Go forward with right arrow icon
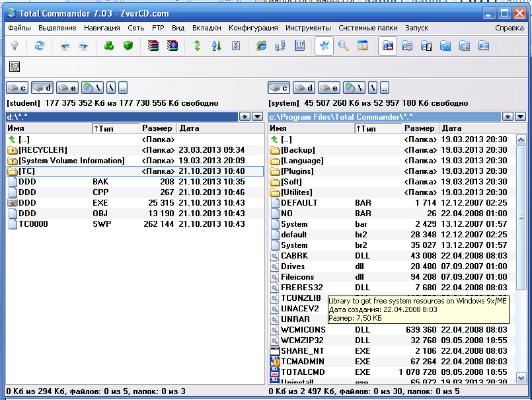Viewport: 532px width, 400px height. [83, 46]
